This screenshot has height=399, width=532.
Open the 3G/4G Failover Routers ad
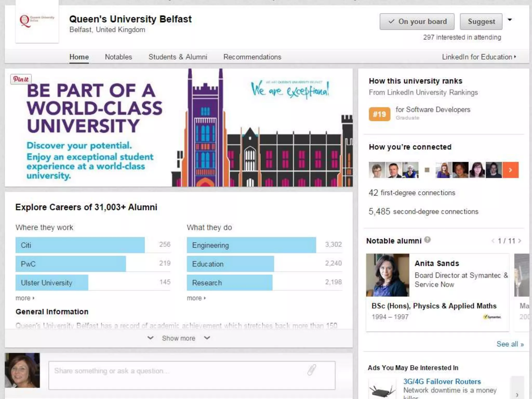click(x=442, y=381)
